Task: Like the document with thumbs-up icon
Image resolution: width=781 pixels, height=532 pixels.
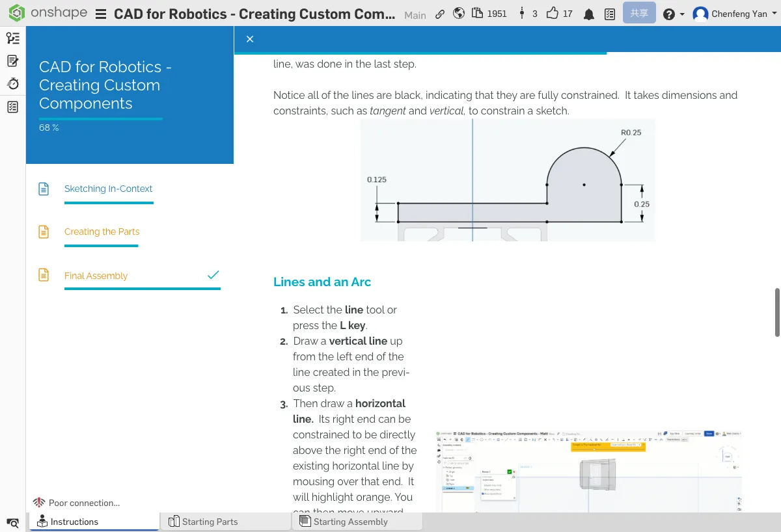Action: tap(552, 14)
